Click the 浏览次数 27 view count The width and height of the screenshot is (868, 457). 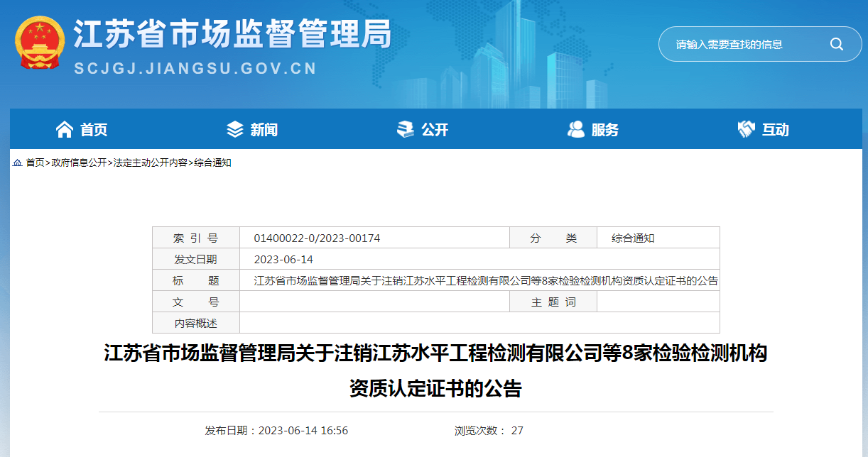coord(489,431)
